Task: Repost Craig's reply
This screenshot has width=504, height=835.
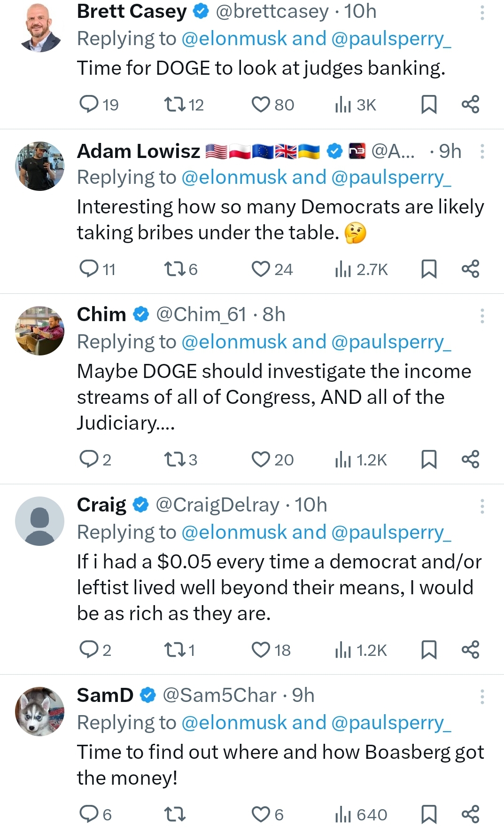Action: 175,650
